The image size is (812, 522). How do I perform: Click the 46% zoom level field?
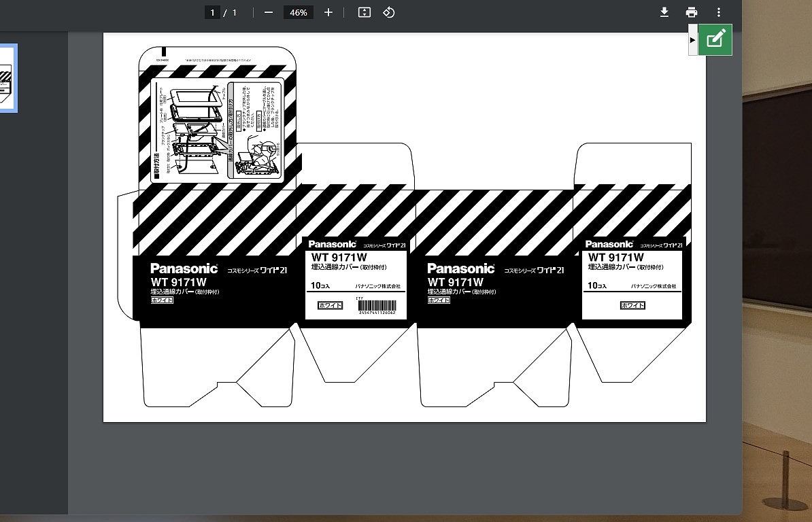coord(299,12)
